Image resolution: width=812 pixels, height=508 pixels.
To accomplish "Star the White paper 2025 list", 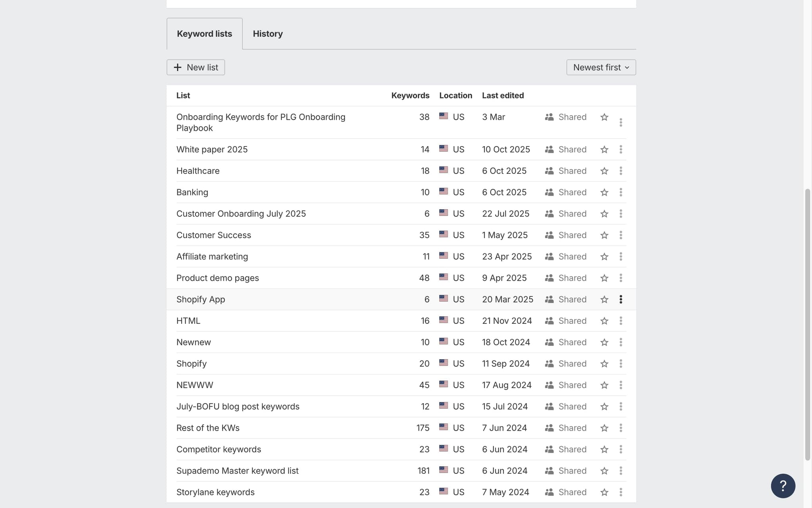I will pos(604,150).
